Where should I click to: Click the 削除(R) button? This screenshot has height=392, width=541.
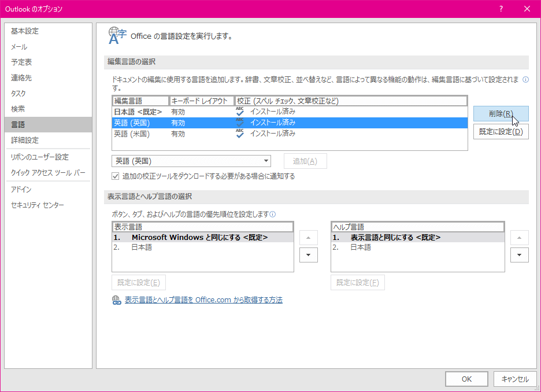501,113
